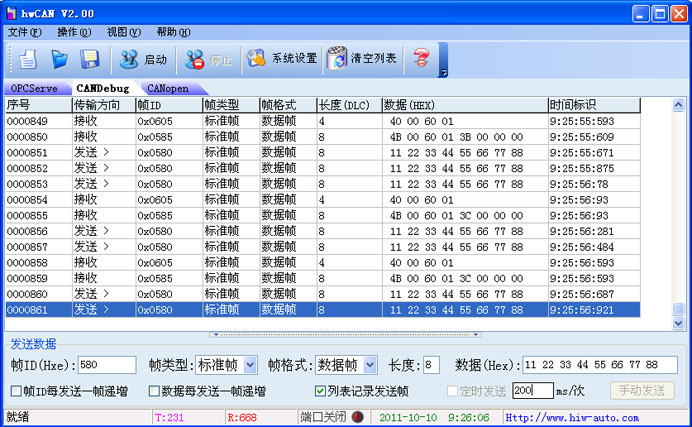
Task: Click the 时间标识 column header
Action: (594, 105)
